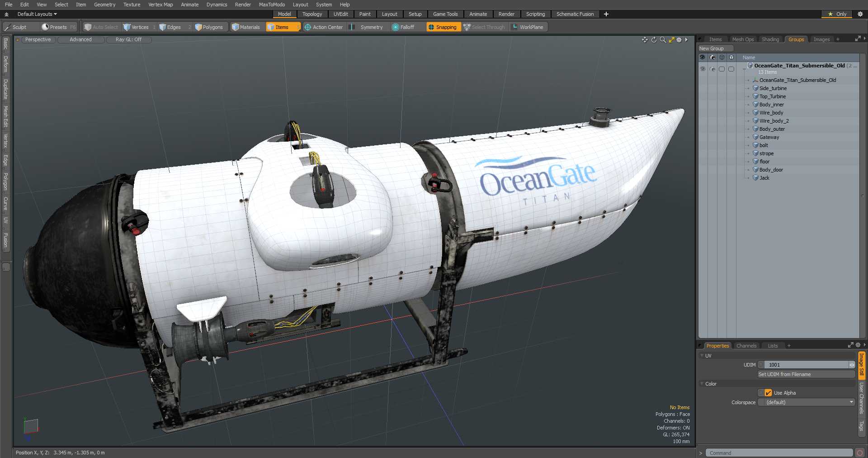Toggle the Use Alpha checkbox

point(769,393)
